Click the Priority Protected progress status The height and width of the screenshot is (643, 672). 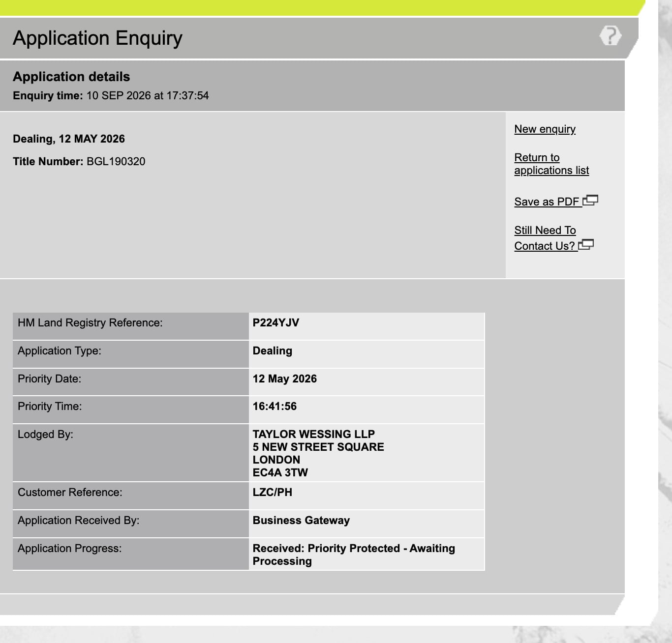pyautogui.click(x=354, y=555)
